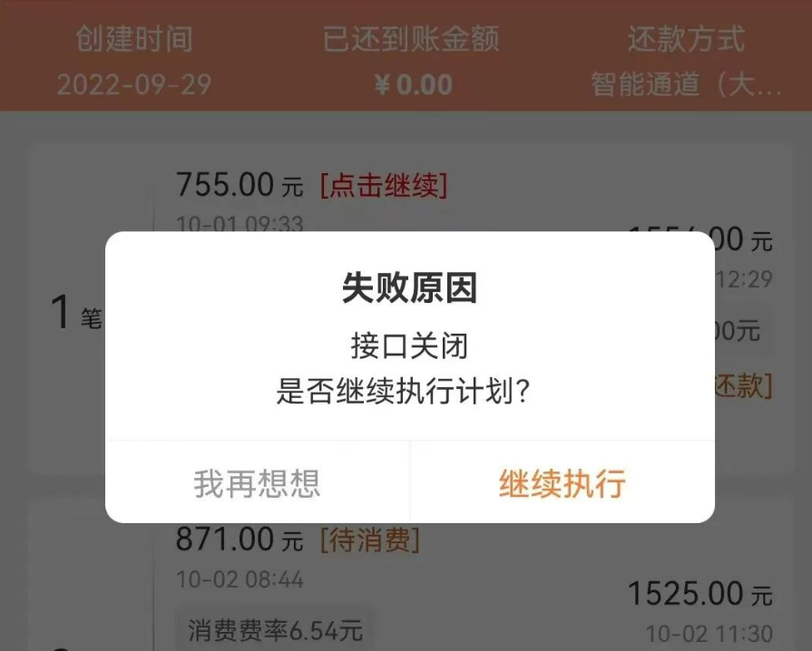The width and height of the screenshot is (812, 651).
Task: Open the 1525.00 元 repayment amount
Action: point(700,593)
